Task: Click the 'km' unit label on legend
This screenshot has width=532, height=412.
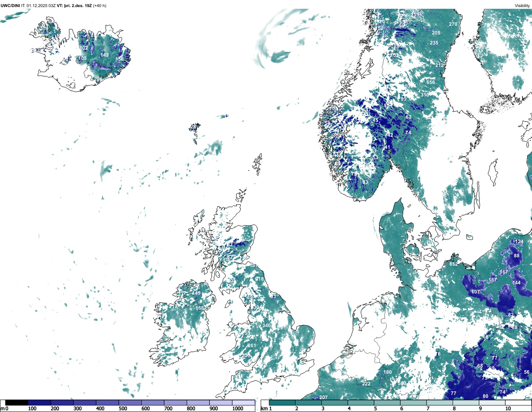Action: coord(264,409)
